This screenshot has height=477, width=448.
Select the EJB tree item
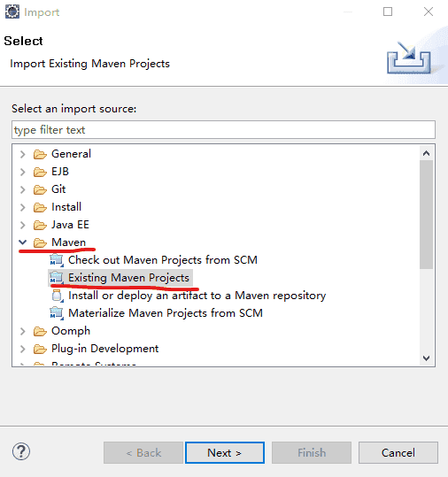tap(60, 172)
